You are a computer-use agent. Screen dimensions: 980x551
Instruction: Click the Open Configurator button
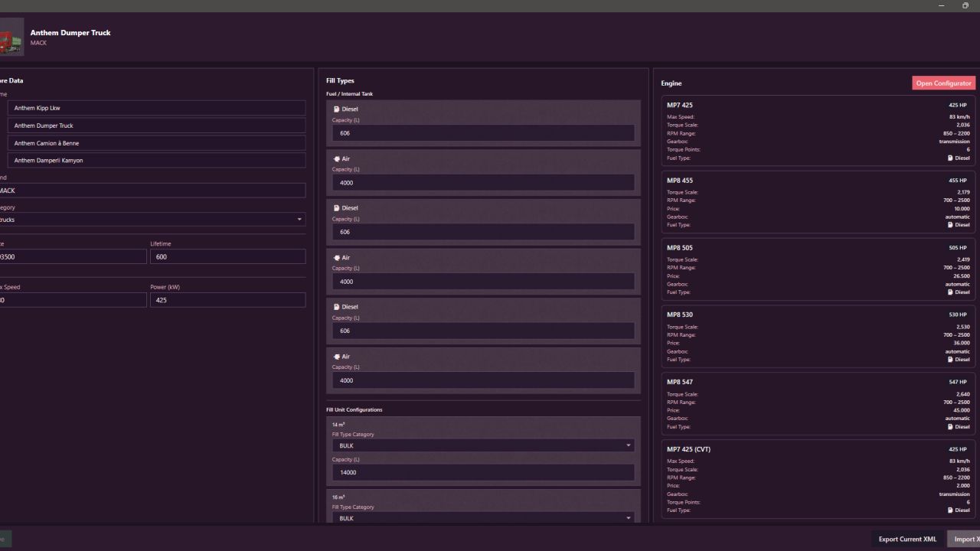pyautogui.click(x=943, y=83)
